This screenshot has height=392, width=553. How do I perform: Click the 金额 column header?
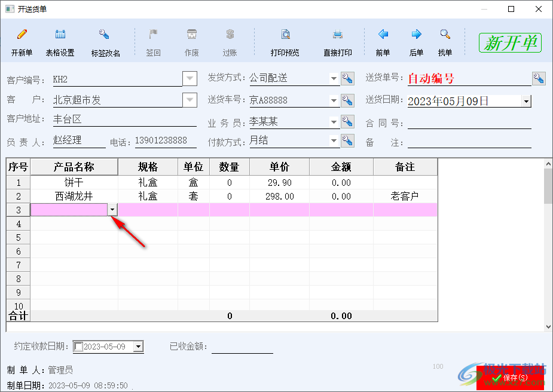(341, 167)
